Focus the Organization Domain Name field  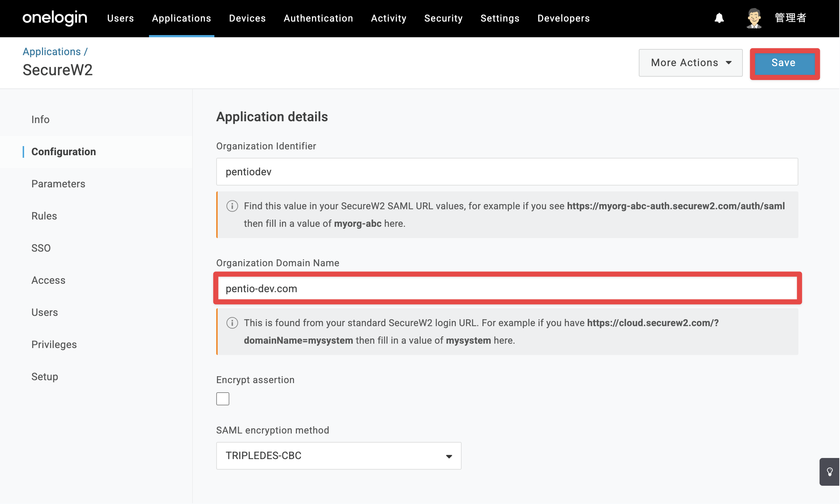coord(507,289)
